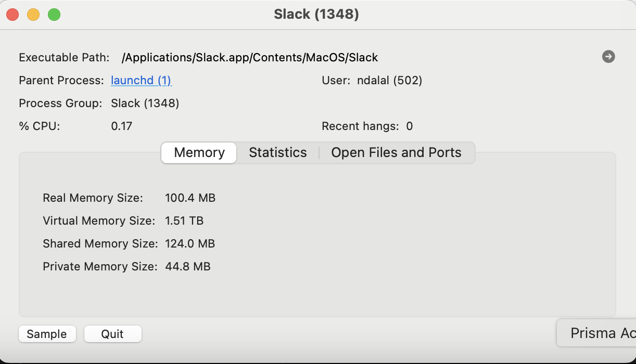This screenshot has height=364, width=636.
Task: Click the Recent hangs value 0
Action: tap(409, 126)
